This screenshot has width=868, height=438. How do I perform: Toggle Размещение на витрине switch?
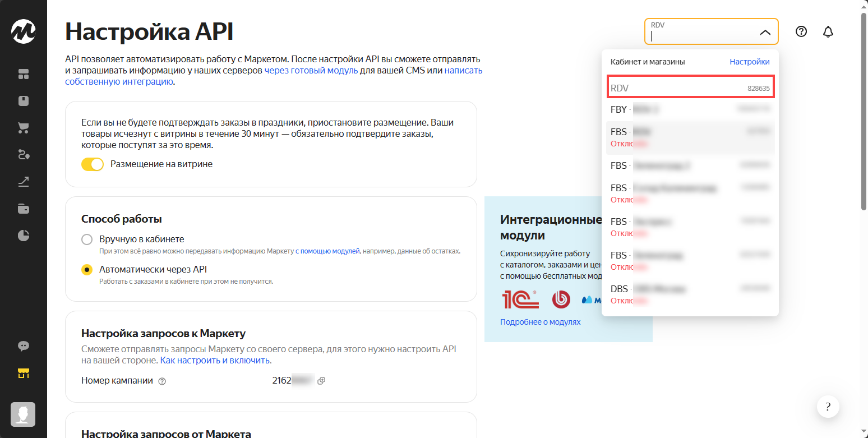tap(93, 164)
